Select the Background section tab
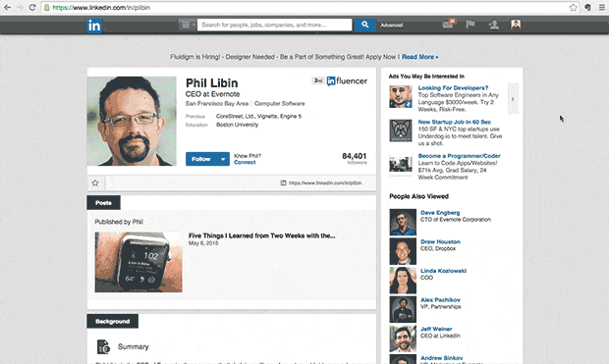Image resolution: width=609 pixels, height=364 pixels. click(x=112, y=321)
